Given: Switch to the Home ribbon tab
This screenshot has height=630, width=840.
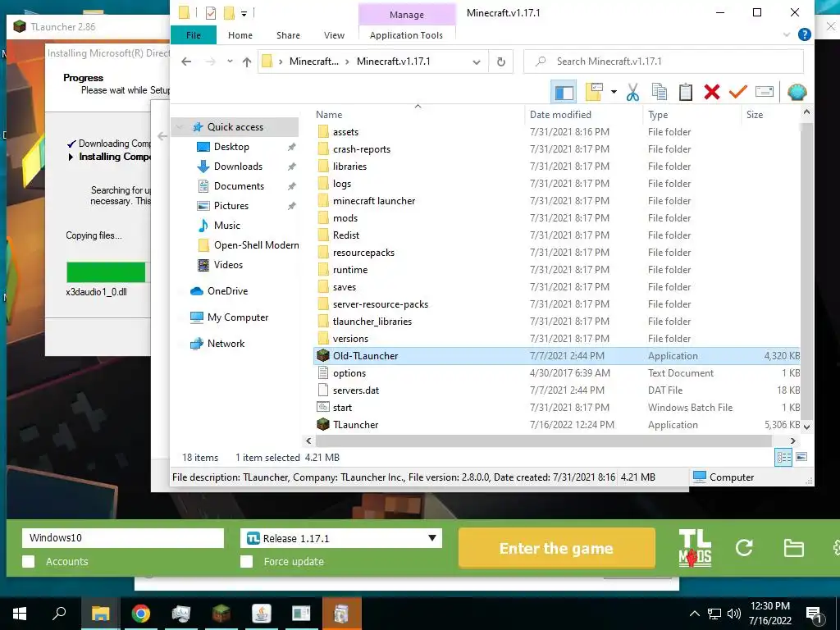Looking at the screenshot, I should (x=240, y=35).
